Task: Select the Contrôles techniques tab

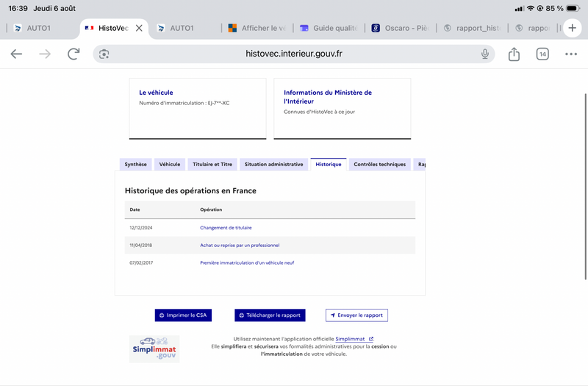Action: [379, 164]
